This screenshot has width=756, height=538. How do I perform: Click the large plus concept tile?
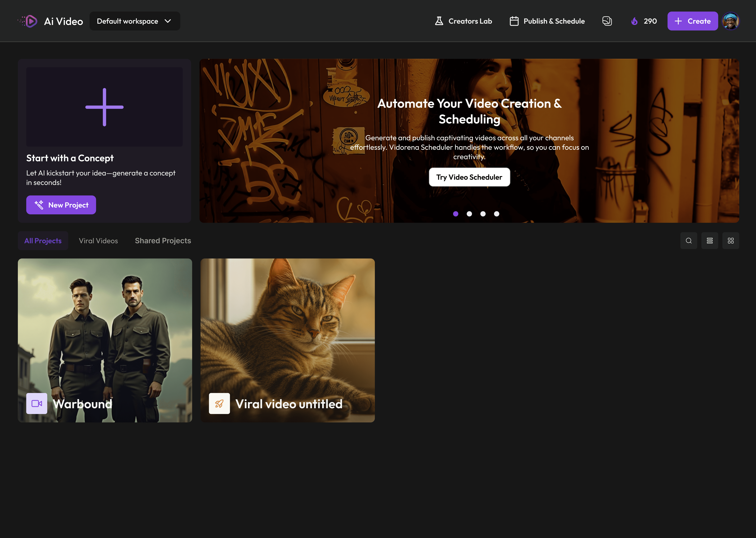pos(104,107)
